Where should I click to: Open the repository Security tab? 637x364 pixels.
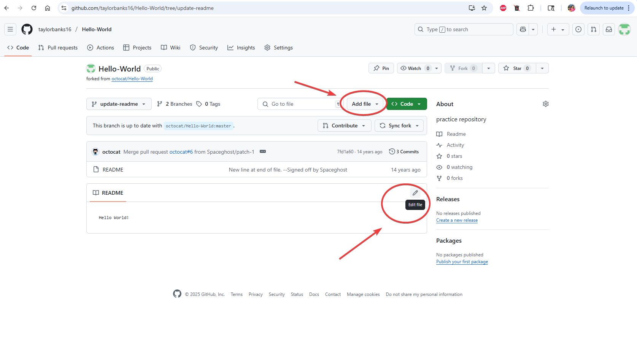click(x=204, y=48)
